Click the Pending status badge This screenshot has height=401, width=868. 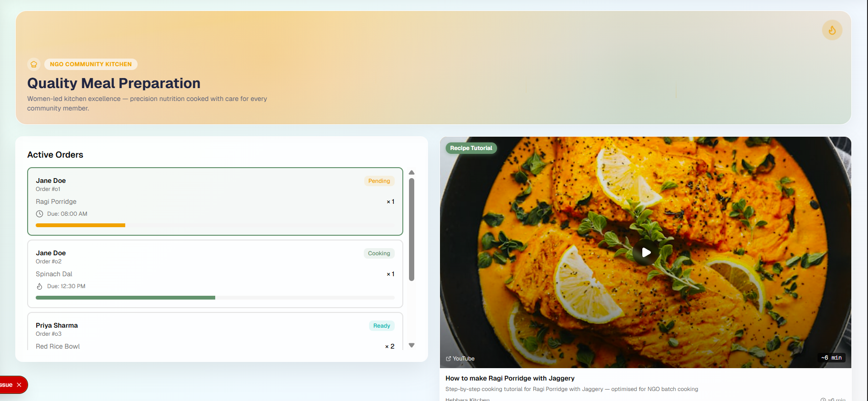click(x=379, y=181)
